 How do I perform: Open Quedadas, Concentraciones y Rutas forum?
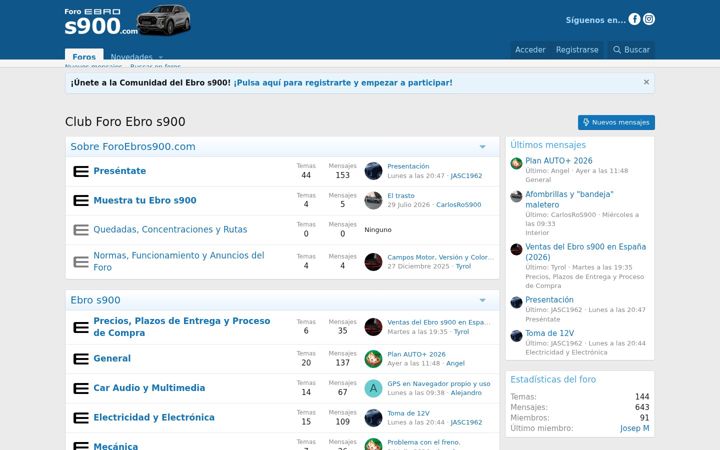pos(170,229)
